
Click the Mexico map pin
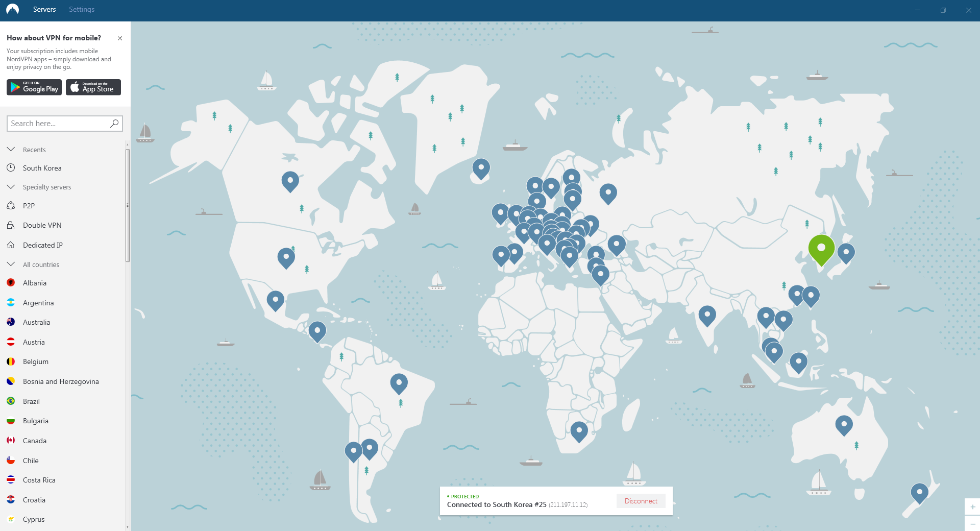[x=275, y=301]
